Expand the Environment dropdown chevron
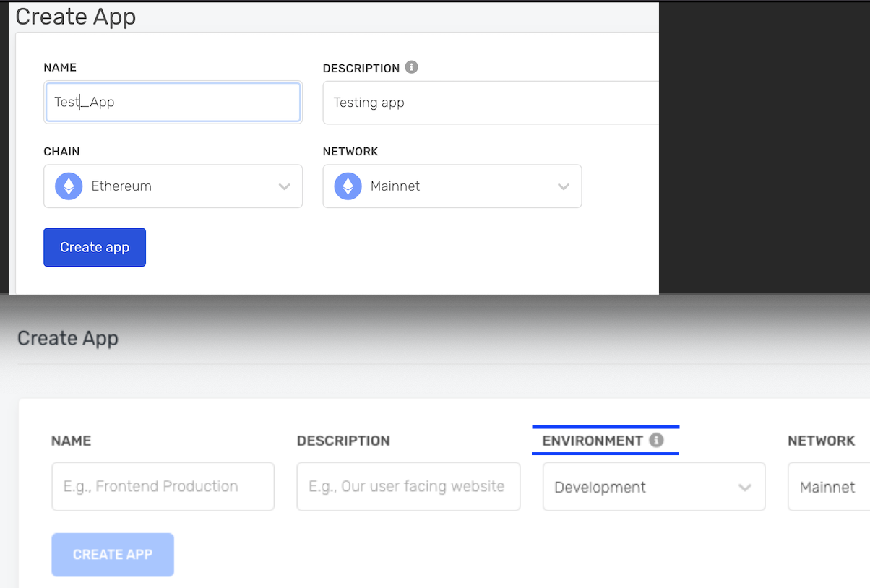Viewport: 870px width, 588px height. coord(745,488)
